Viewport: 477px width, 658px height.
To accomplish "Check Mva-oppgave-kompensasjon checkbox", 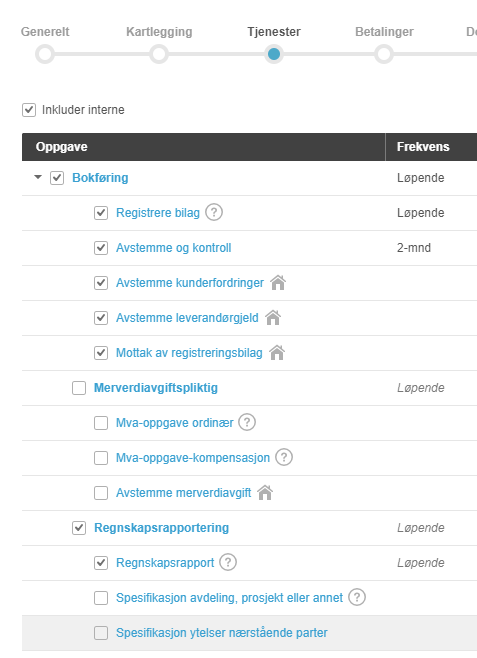I will [x=101, y=457].
